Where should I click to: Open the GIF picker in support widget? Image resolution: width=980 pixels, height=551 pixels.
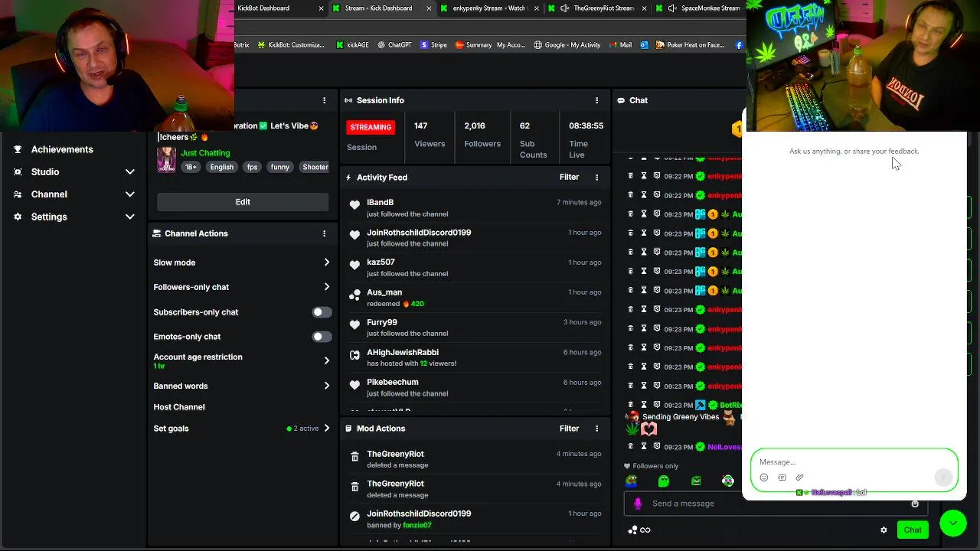[x=782, y=478]
